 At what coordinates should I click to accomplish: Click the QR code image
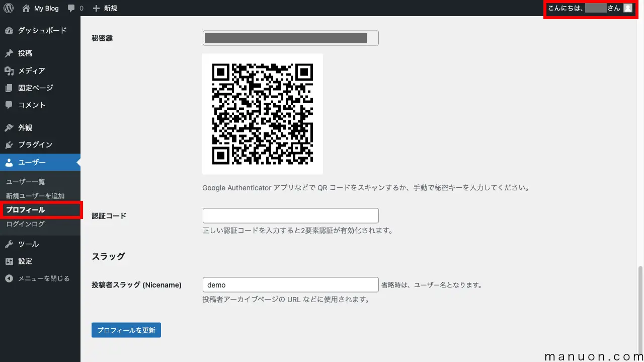pos(263,114)
